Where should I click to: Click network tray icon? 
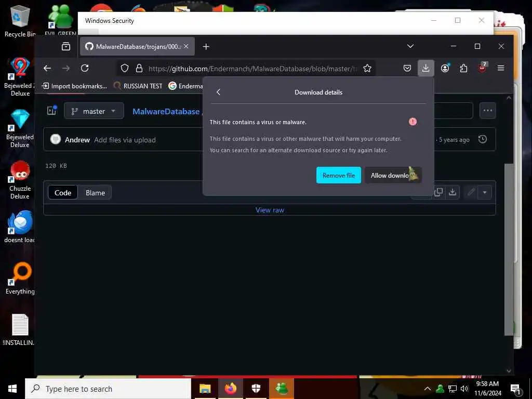[453, 389]
